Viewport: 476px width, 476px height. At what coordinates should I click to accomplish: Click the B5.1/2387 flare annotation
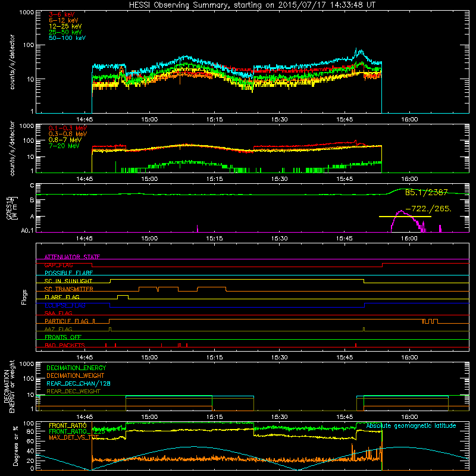click(x=426, y=192)
